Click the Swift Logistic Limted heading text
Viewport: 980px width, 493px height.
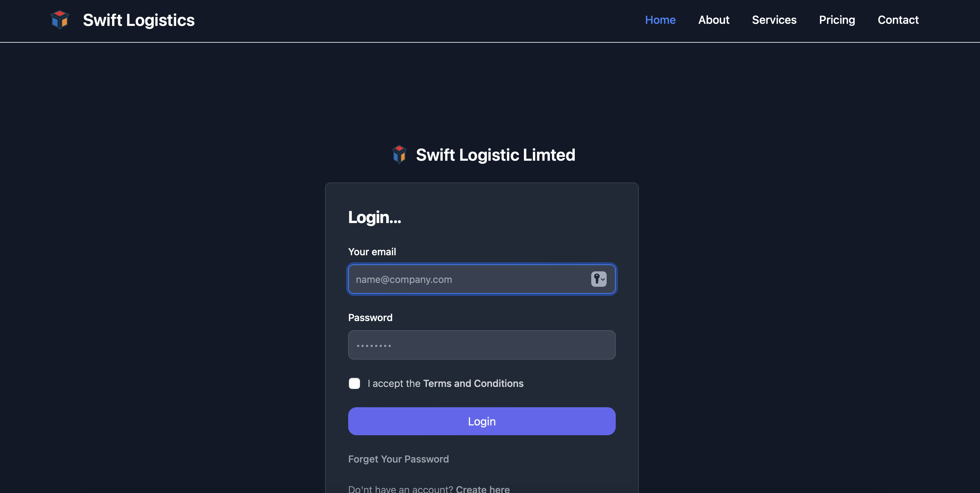(495, 155)
